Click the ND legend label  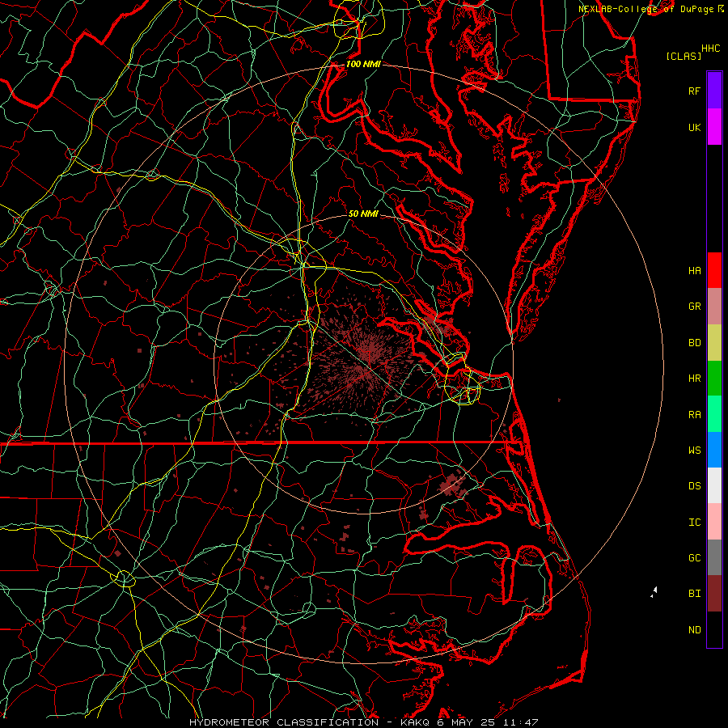694,630
